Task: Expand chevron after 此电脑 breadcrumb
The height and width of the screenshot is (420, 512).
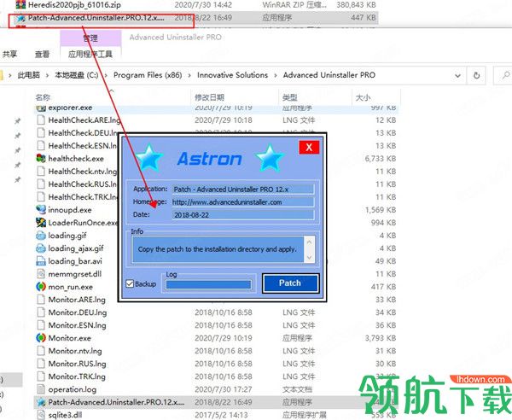Action: pos(47,75)
